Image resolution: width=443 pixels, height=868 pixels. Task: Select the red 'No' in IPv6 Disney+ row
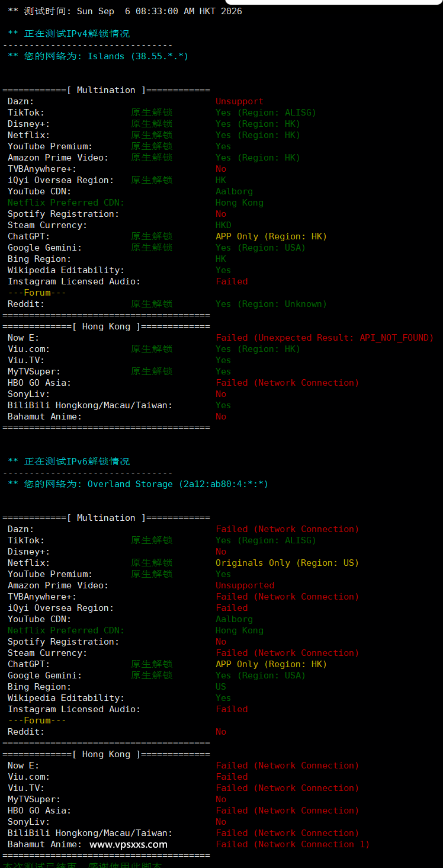221,552
